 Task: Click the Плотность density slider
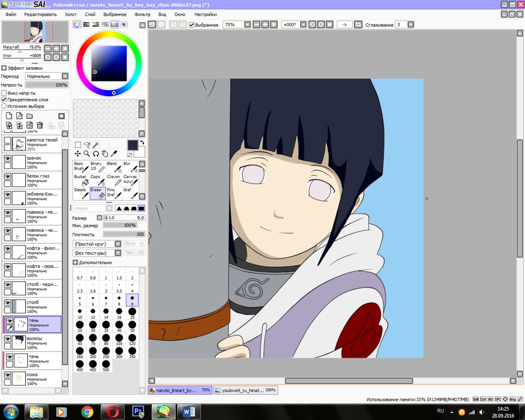tap(124, 235)
